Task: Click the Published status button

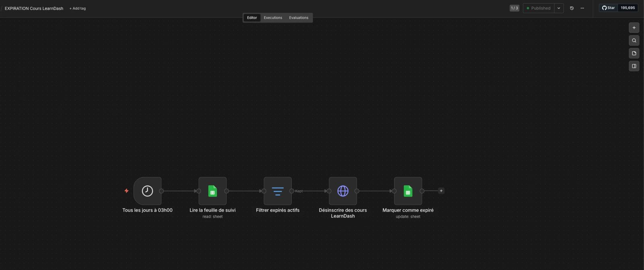Action: (x=539, y=8)
